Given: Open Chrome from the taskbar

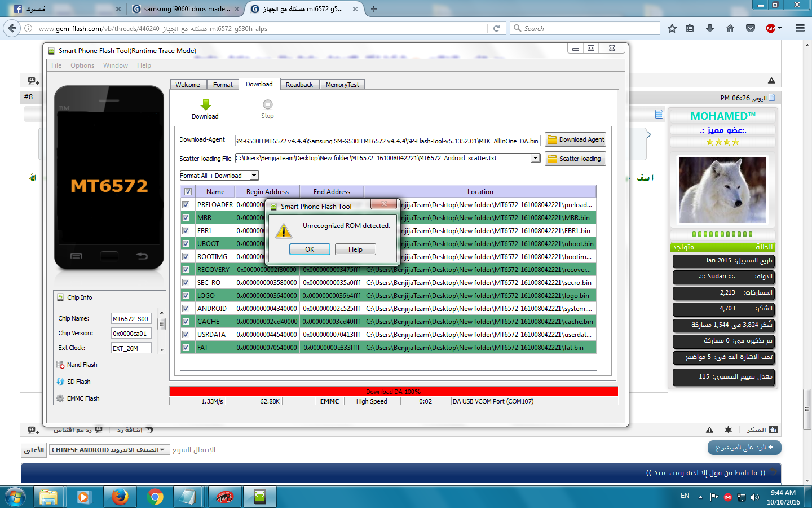Looking at the screenshot, I should pyautogui.click(x=155, y=497).
